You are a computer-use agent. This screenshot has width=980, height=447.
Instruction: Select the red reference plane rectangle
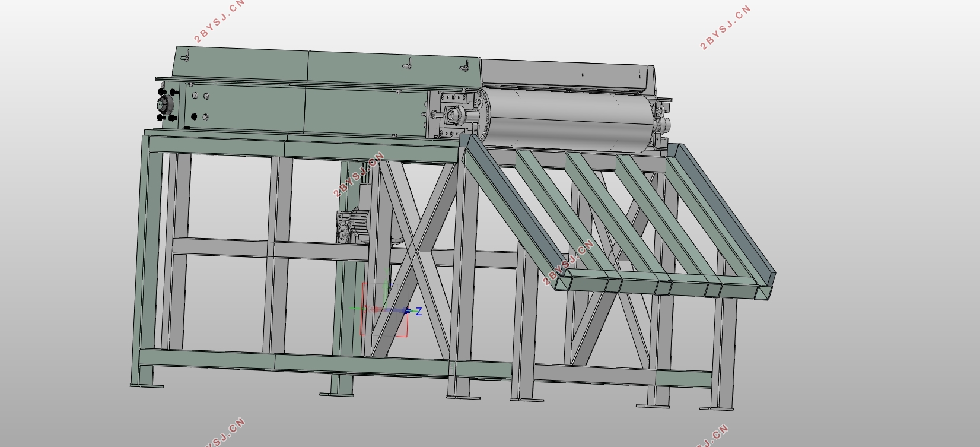pos(384,309)
